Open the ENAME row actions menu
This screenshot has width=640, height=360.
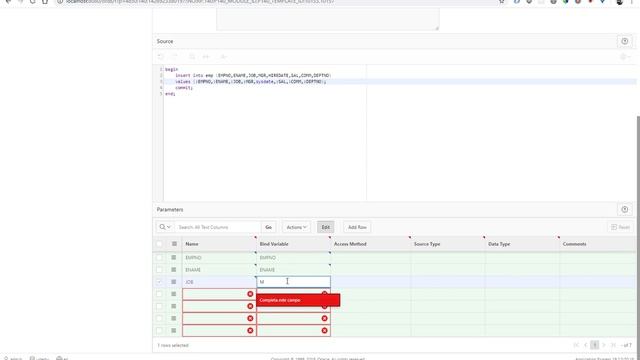(x=174, y=270)
